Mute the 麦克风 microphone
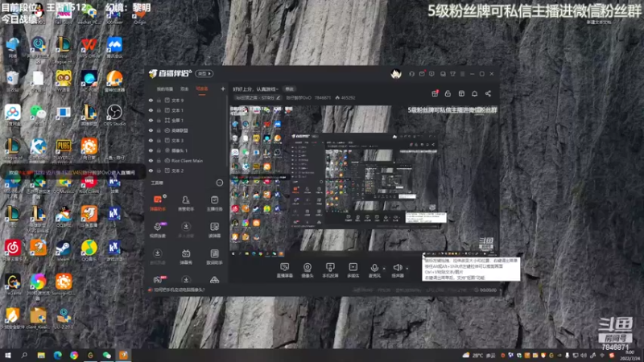644x362 pixels. [374, 270]
